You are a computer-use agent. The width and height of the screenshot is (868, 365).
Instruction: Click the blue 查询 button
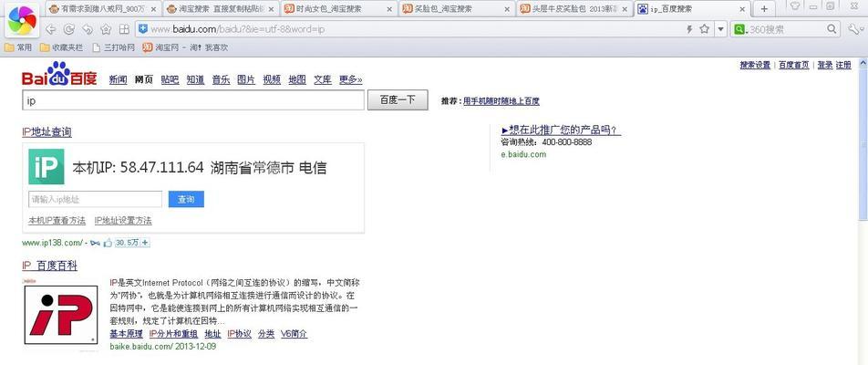[x=186, y=200]
